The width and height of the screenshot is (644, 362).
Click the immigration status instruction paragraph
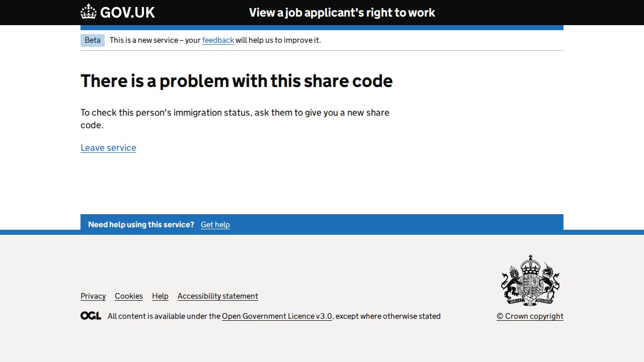[x=235, y=119]
